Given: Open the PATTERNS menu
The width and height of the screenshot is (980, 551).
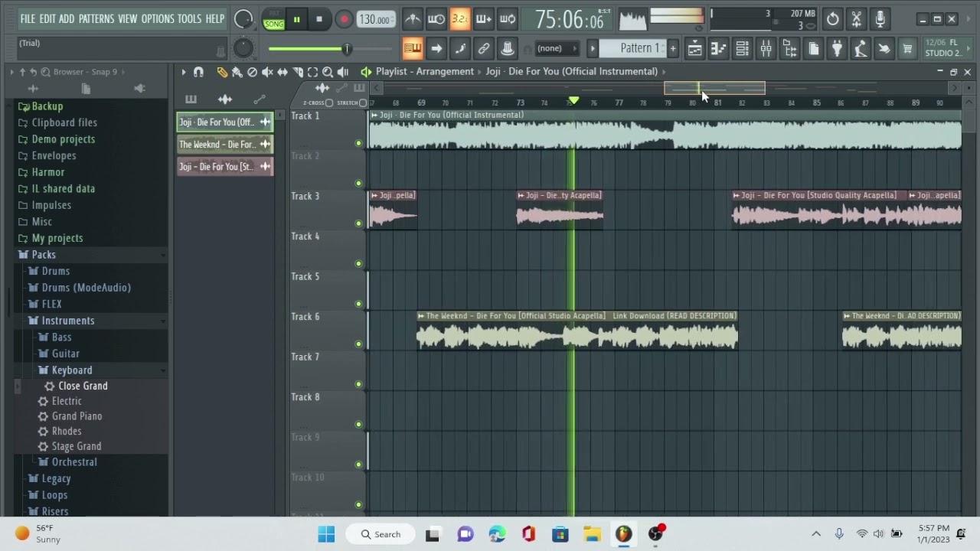Looking at the screenshot, I should (96, 18).
